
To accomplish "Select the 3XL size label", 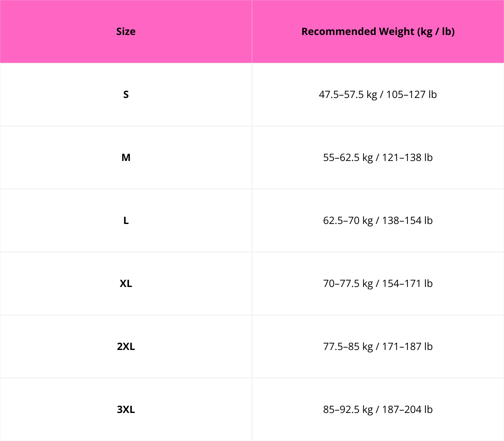I will click(126, 409).
